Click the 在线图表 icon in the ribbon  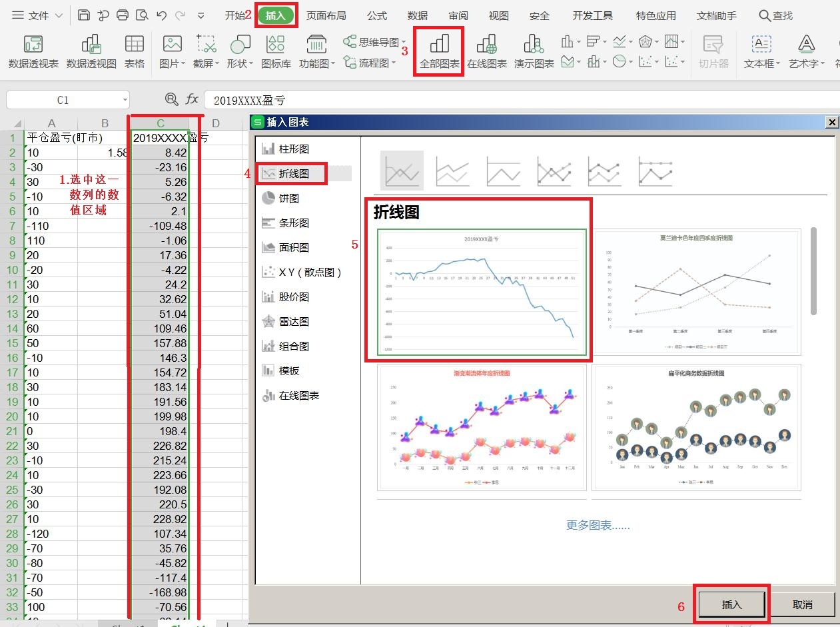click(487, 52)
